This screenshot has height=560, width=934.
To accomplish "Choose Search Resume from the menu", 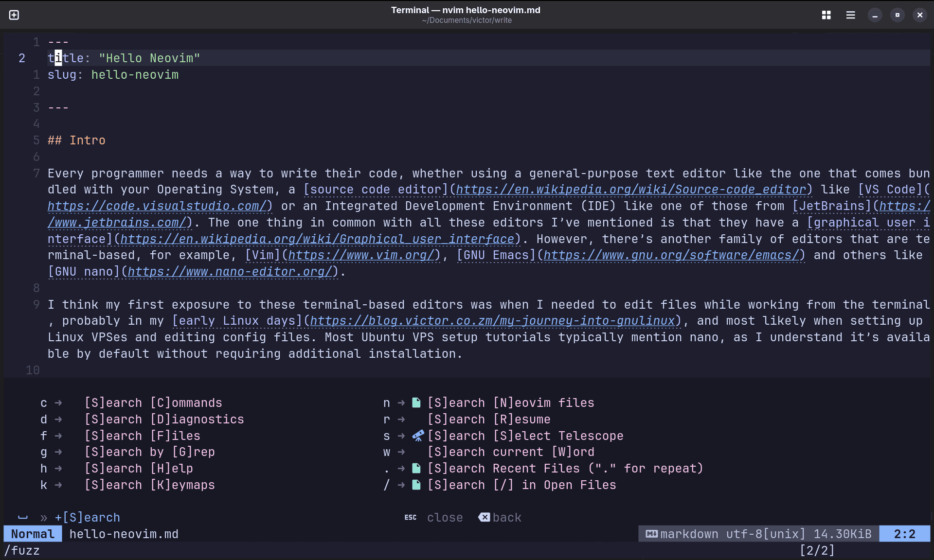I will coord(489,419).
